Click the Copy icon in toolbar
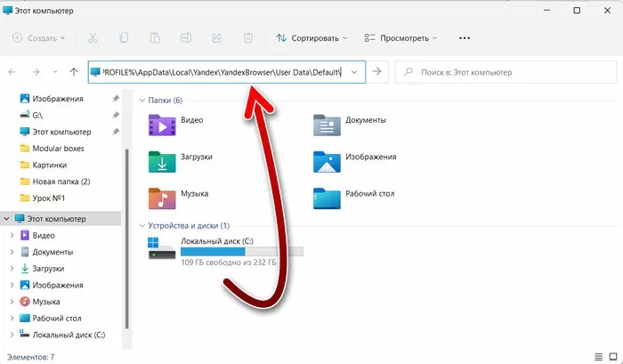This screenshot has height=364, width=623. click(124, 38)
